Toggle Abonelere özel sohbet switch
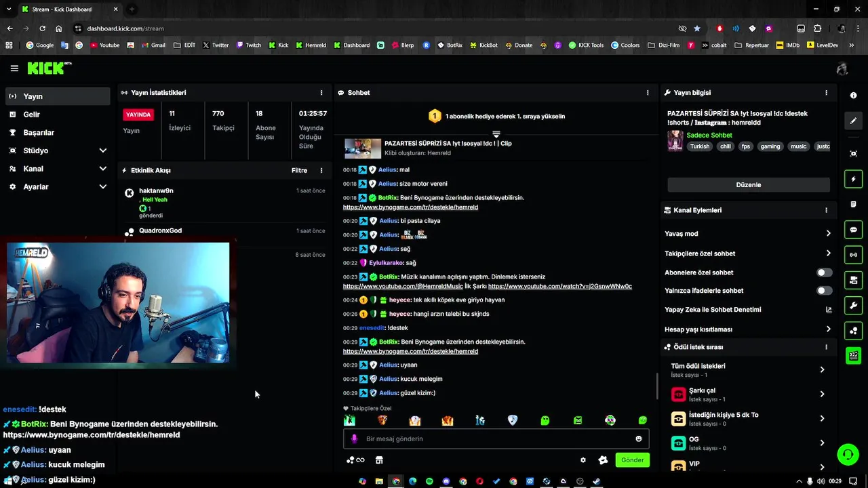 (824, 272)
